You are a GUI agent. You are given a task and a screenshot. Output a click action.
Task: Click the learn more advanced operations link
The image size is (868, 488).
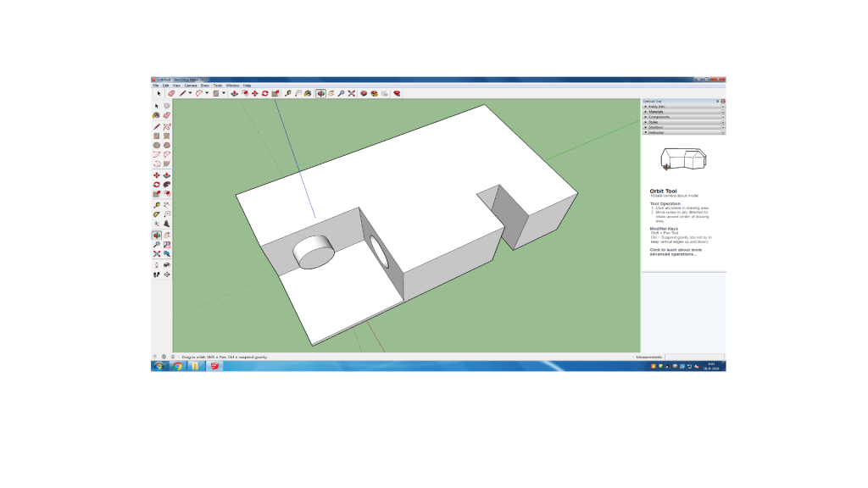(x=676, y=252)
